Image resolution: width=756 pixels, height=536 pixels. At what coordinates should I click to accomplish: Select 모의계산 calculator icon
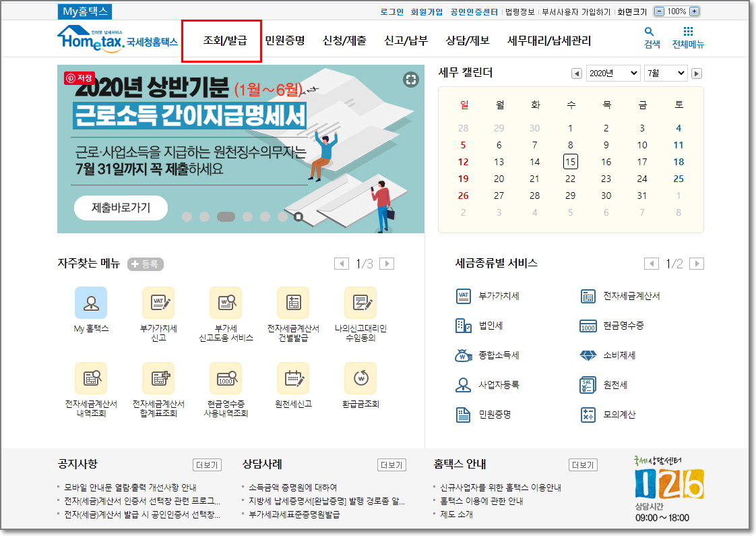[588, 415]
